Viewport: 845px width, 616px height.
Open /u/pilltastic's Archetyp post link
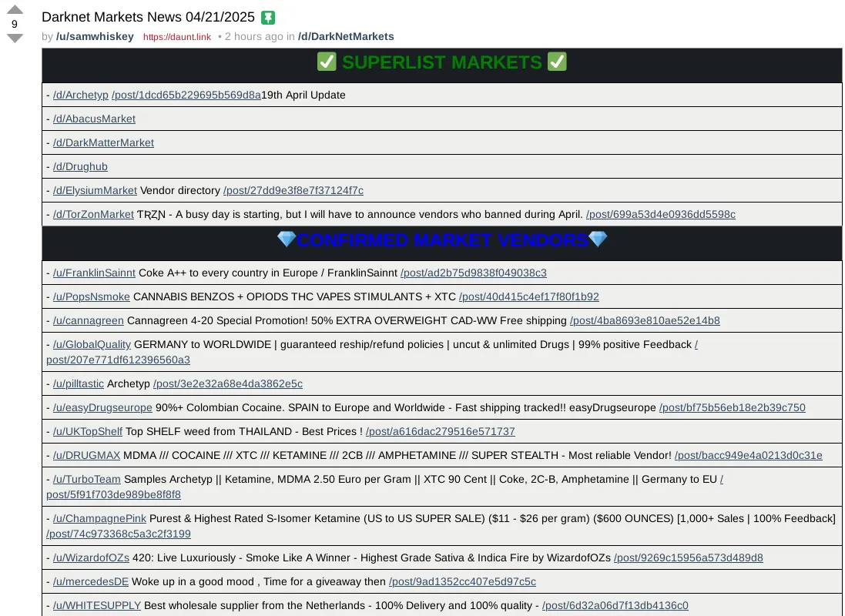pos(227,383)
